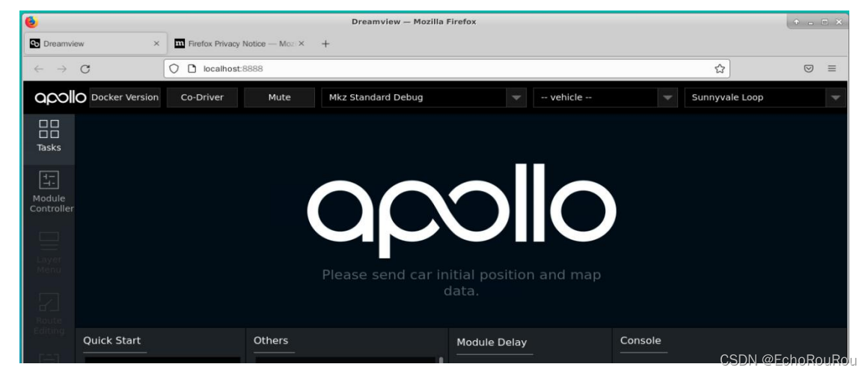Select the Others panel heading
868x373 pixels.
(x=271, y=340)
